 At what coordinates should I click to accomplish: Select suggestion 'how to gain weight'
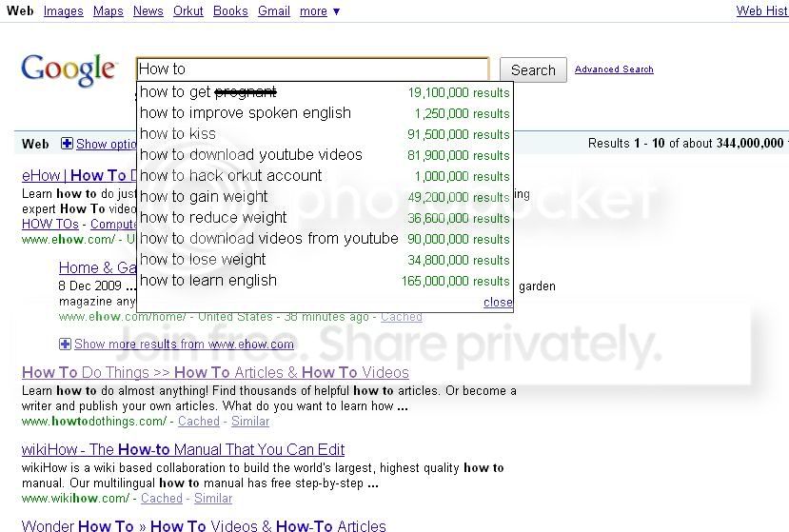point(325,197)
